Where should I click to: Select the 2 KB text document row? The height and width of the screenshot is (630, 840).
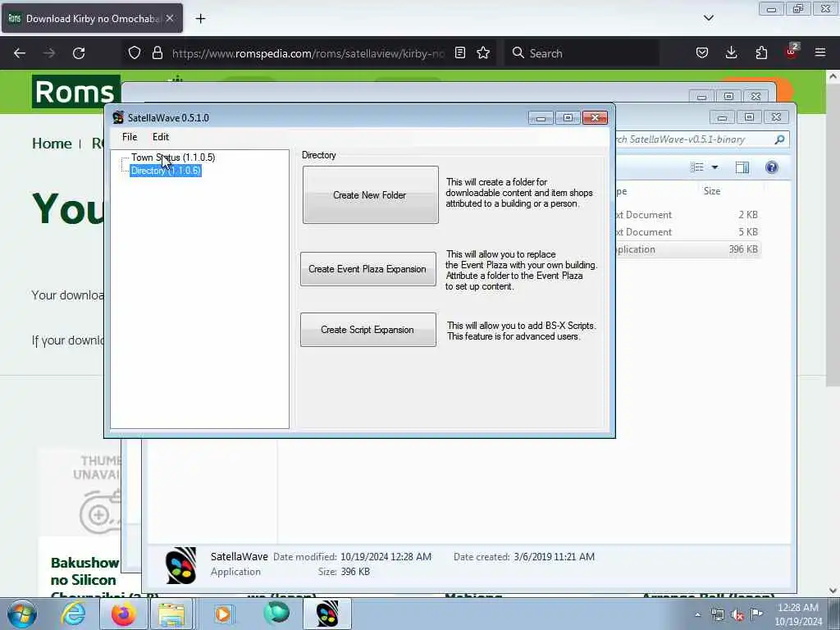pyautogui.click(x=688, y=215)
